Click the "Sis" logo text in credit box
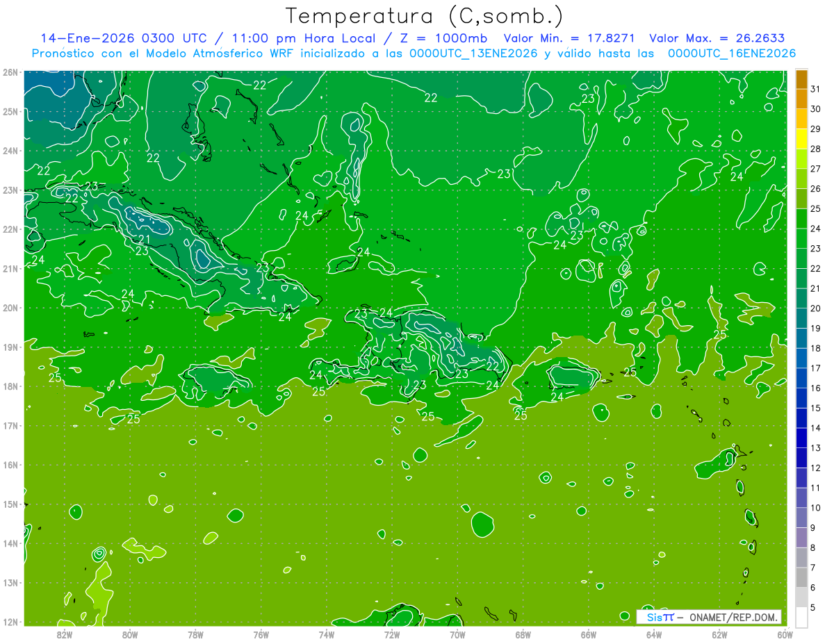Image resolution: width=834 pixels, height=644 pixels. point(655,617)
